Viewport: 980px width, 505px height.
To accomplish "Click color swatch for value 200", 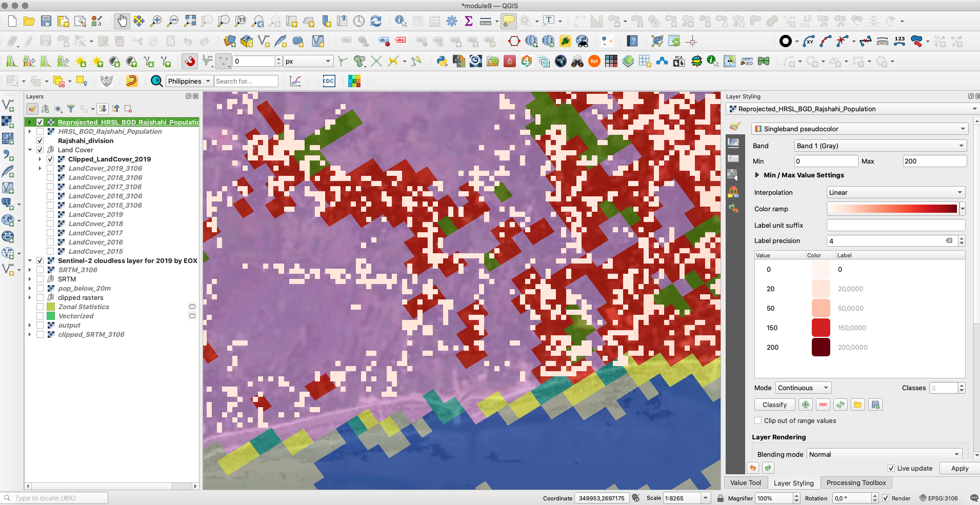I will click(x=821, y=347).
